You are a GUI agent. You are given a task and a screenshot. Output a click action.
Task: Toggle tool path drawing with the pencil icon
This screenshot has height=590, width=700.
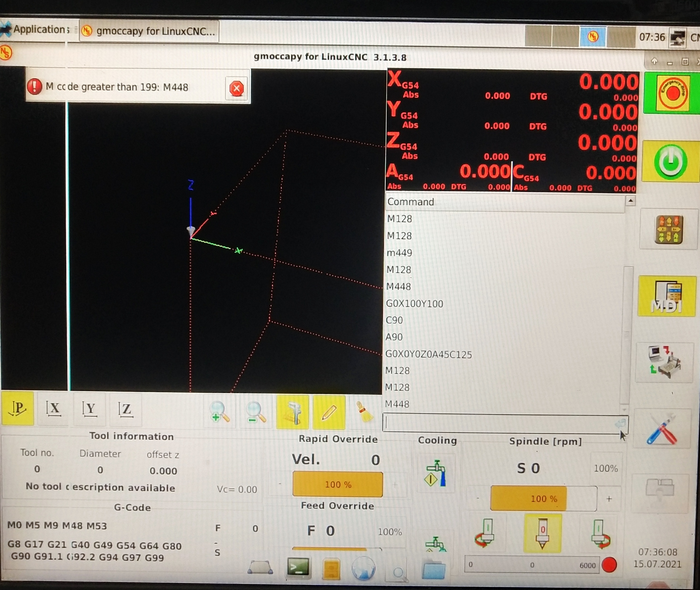[x=329, y=413]
